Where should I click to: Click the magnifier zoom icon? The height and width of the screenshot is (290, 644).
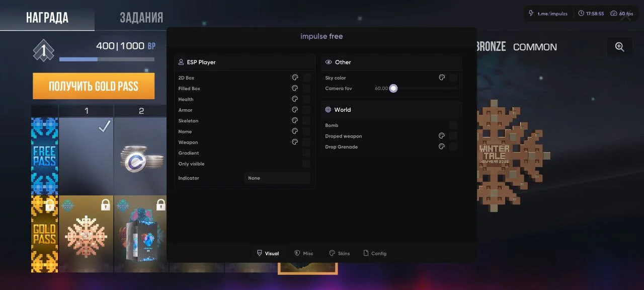tap(620, 47)
